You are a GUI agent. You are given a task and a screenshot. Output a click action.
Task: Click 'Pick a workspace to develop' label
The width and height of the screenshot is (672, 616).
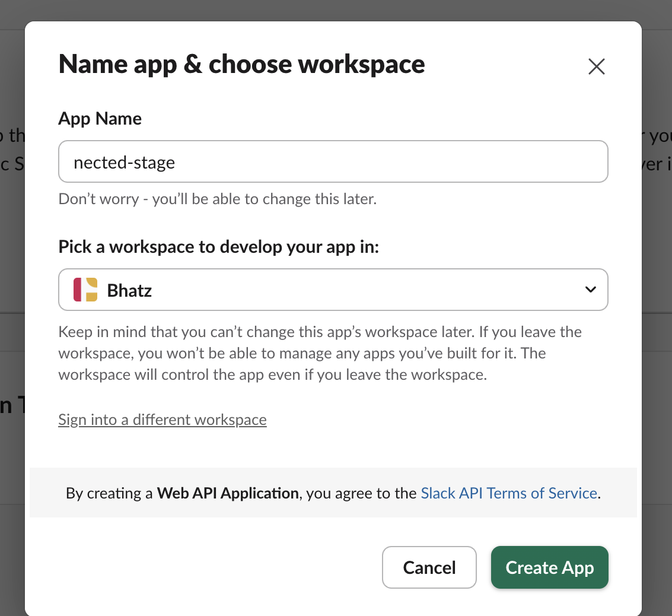[218, 246]
